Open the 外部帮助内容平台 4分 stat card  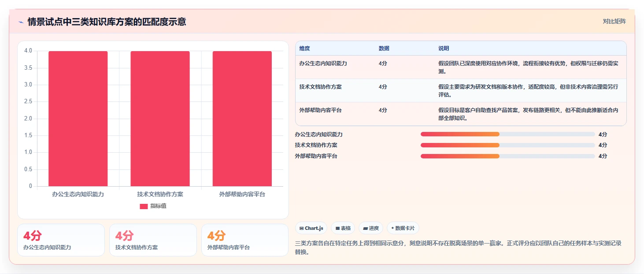(x=245, y=240)
